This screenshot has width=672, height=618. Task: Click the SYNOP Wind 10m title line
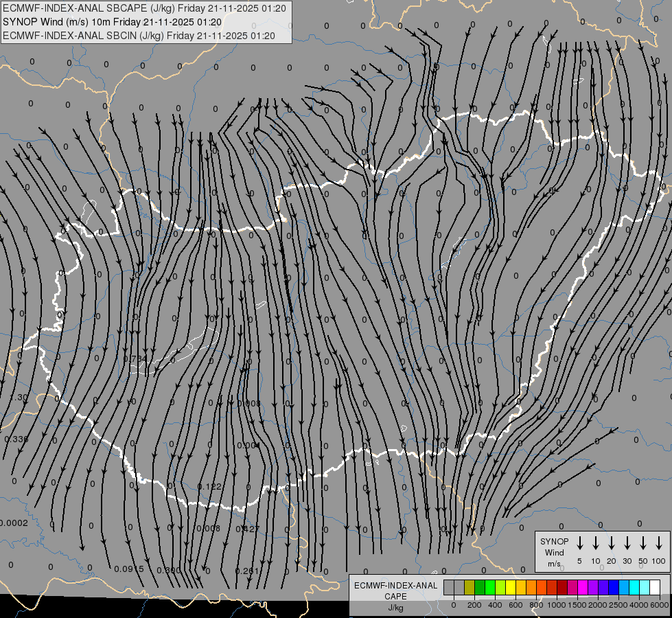pyautogui.click(x=113, y=22)
